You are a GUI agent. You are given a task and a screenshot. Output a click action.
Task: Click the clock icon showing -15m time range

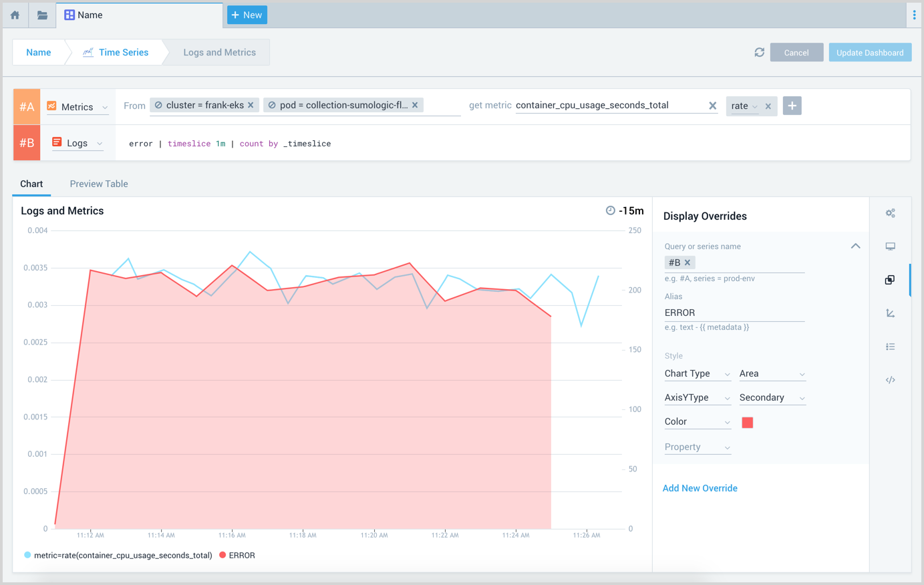tap(609, 210)
